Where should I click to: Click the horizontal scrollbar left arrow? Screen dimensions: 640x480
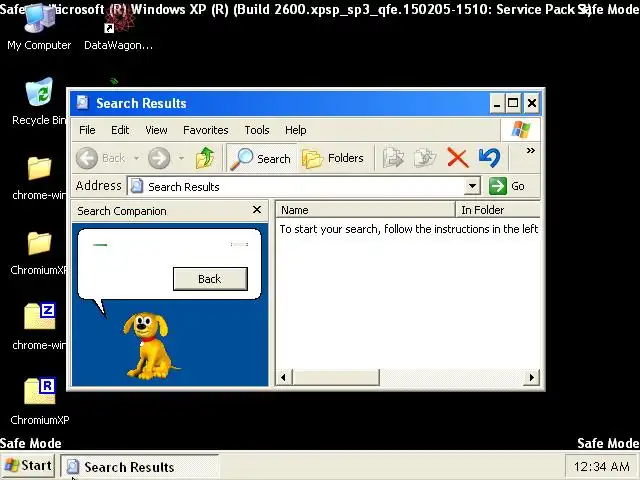[x=284, y=378]
